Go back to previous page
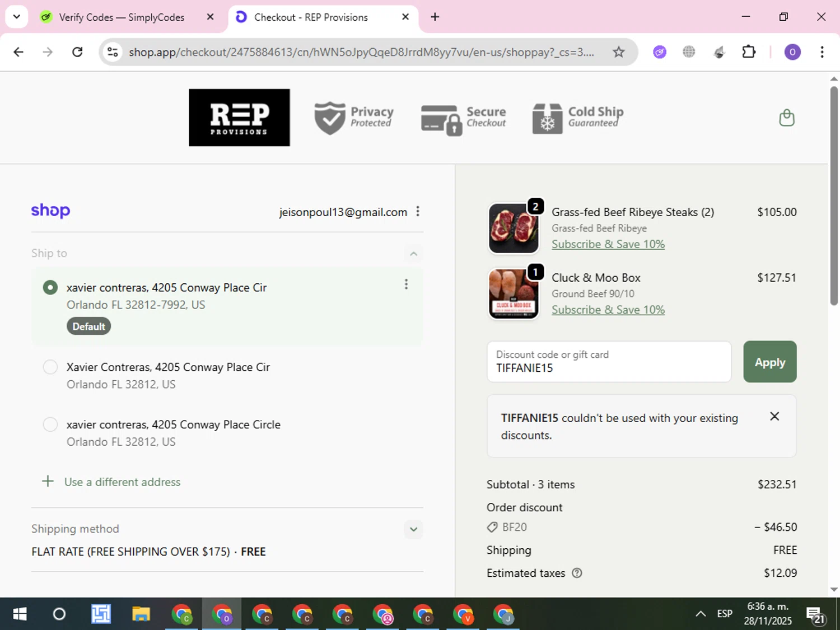Viewport: 840px width, 630px height. pyautogui.click(x=18, y=52)
